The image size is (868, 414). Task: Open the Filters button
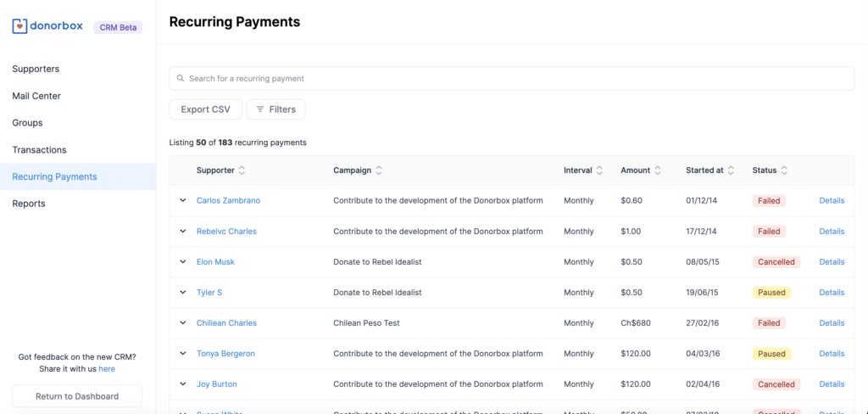pos(275,109)
